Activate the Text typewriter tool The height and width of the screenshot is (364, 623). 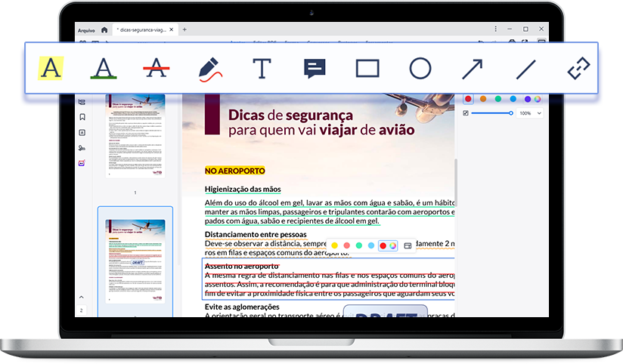coord(262,69)
